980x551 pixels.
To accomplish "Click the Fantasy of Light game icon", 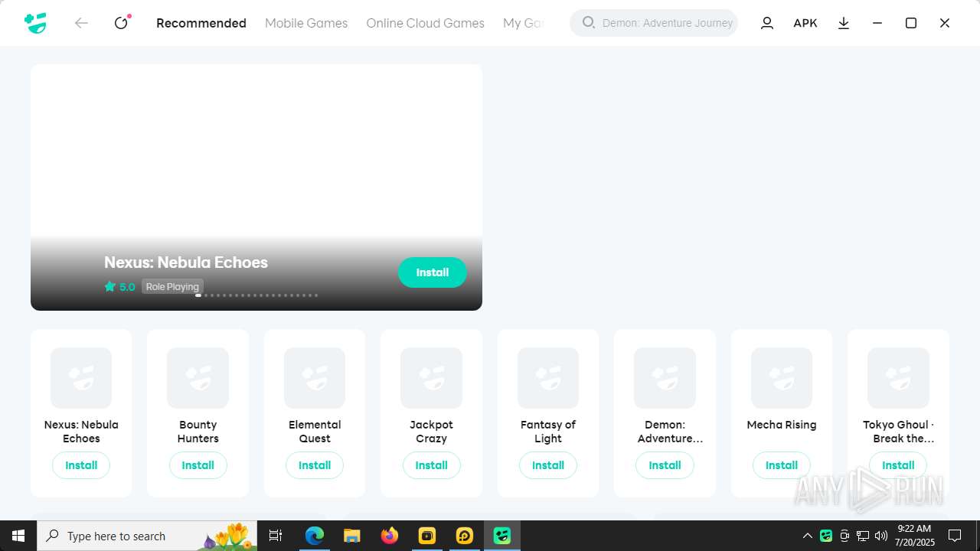I will (548, 378).
